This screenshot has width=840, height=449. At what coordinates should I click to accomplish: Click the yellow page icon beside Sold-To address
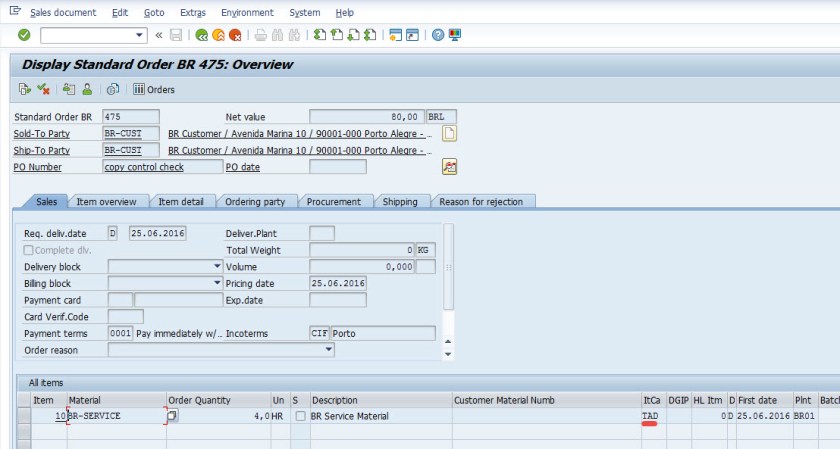[x=449, y=133]
